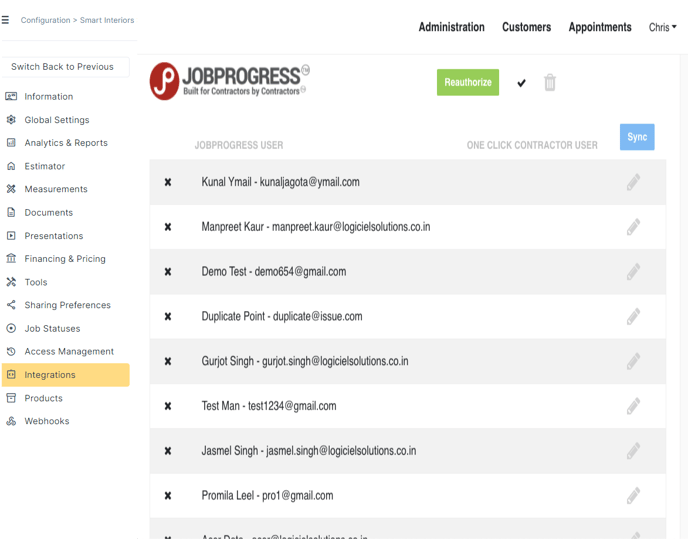The height and width of the screenshot is (539, 688).
Task: Click Switch Back to Previous button
Action: 65,67
